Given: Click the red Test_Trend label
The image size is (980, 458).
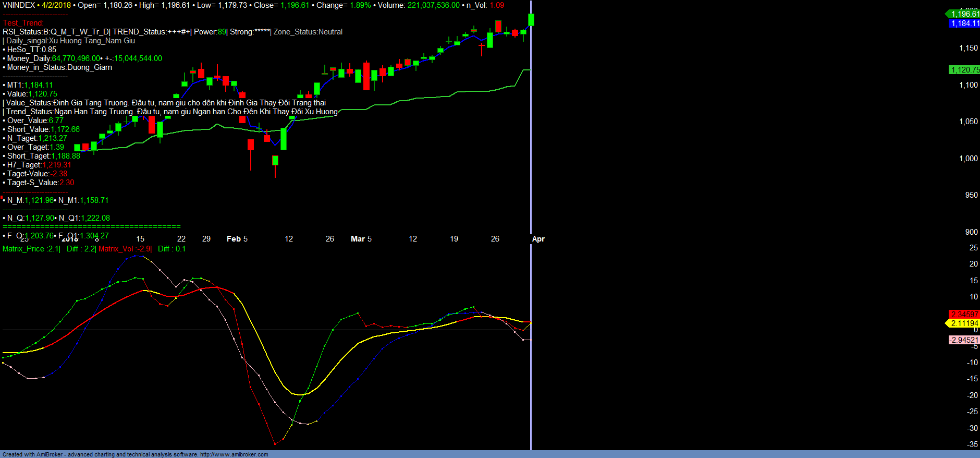Looking at the screenshot, I should (23, 23).
